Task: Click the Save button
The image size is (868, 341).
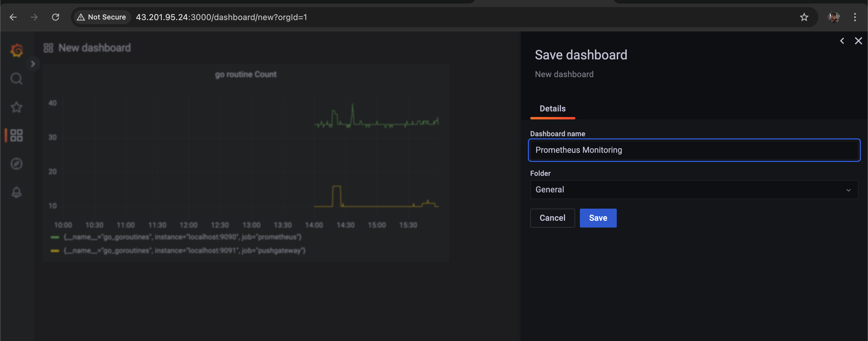Action: pos(598,218)
